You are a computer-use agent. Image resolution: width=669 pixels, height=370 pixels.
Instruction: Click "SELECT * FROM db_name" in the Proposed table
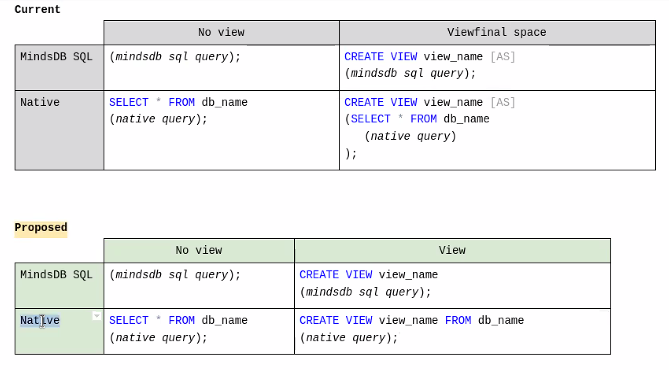coord(178,320)
